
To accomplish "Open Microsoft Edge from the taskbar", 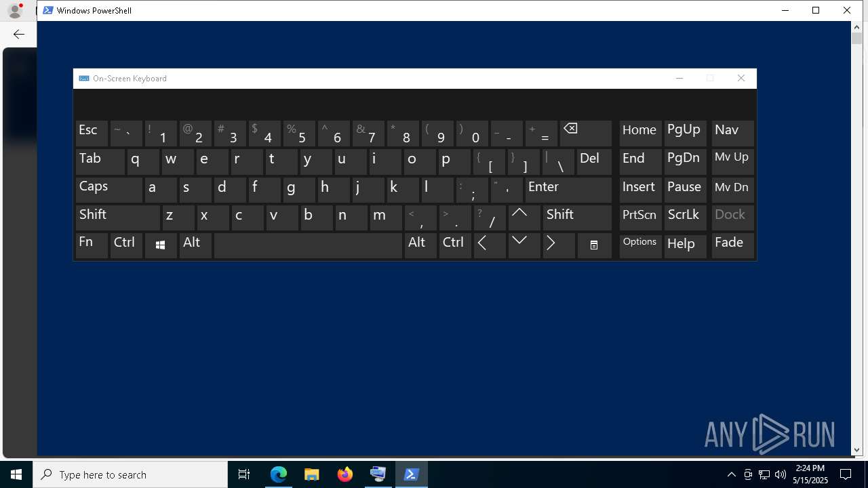I will (279, 474).
